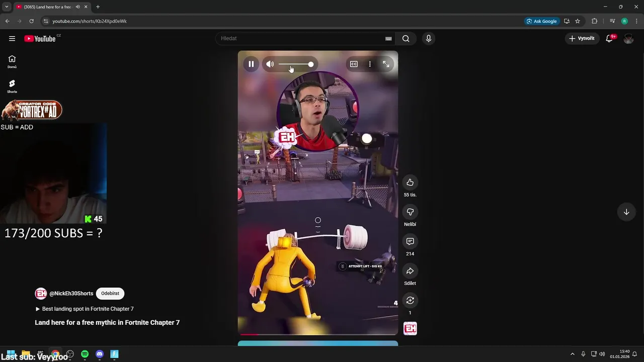Click the Ask Google lens button
The image size is (644, 362).
click(541, 21)
